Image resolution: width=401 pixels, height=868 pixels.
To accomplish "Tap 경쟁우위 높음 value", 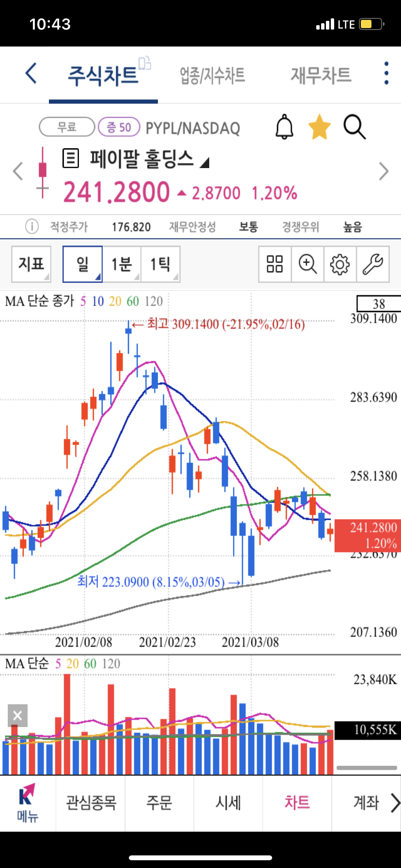I will click(353, 227).
